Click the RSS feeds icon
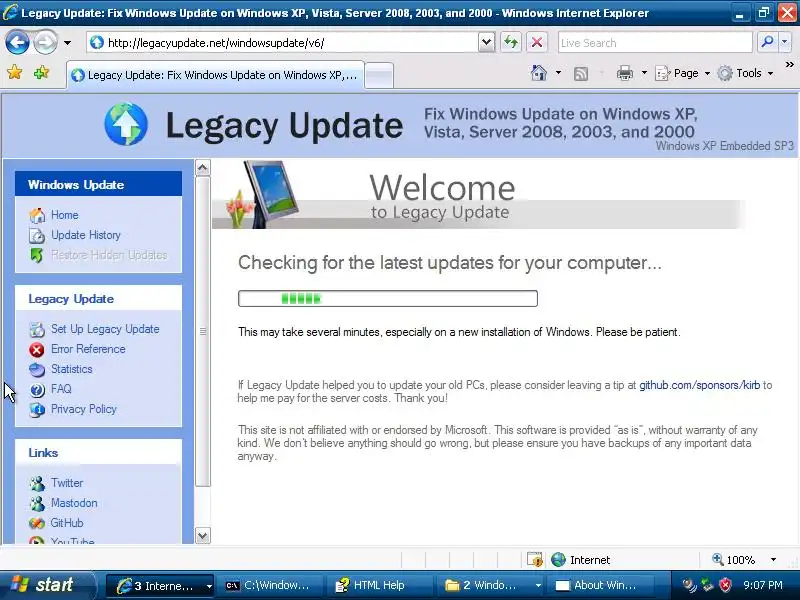Image resolution: width=800 pixels, height=600 pixels. [x=581, y=73]
